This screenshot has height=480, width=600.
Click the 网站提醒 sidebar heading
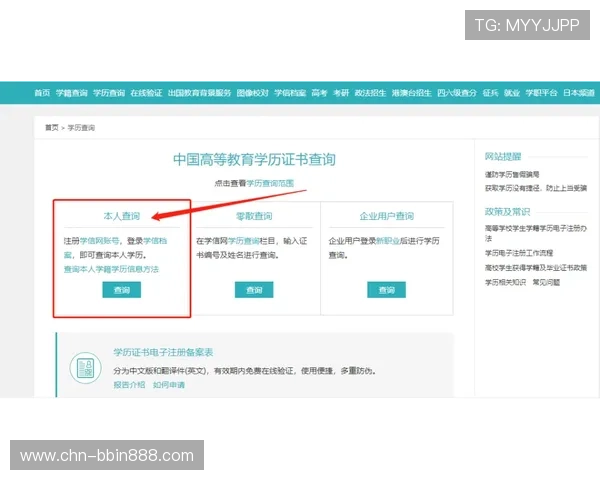point(503,157)
